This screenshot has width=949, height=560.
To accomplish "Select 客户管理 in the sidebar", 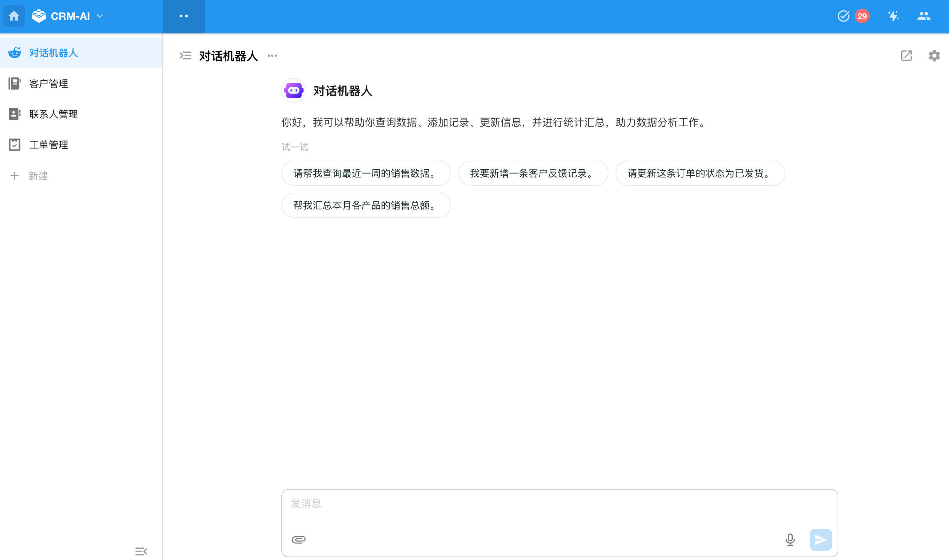I will click(49, 83).
